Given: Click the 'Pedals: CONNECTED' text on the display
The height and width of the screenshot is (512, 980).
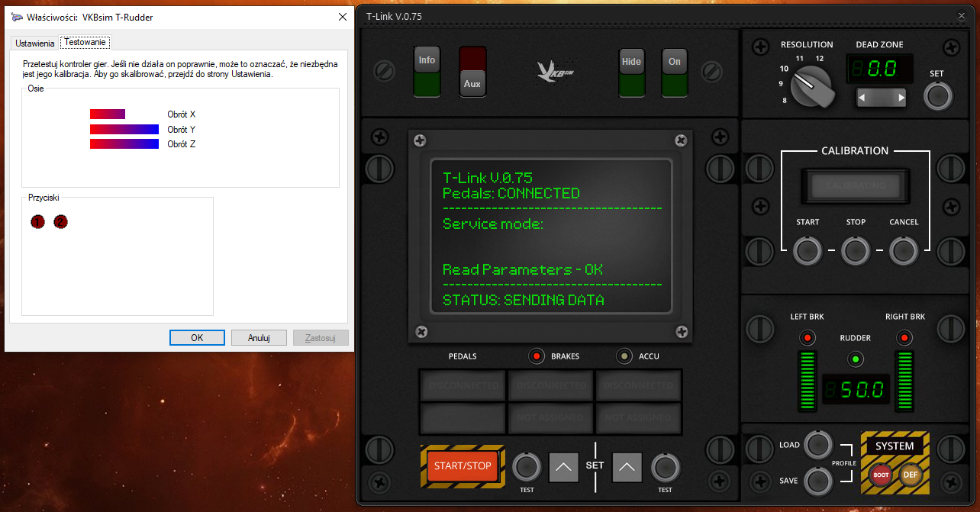Looking at the screenshot, I should [x=511, y=193].
